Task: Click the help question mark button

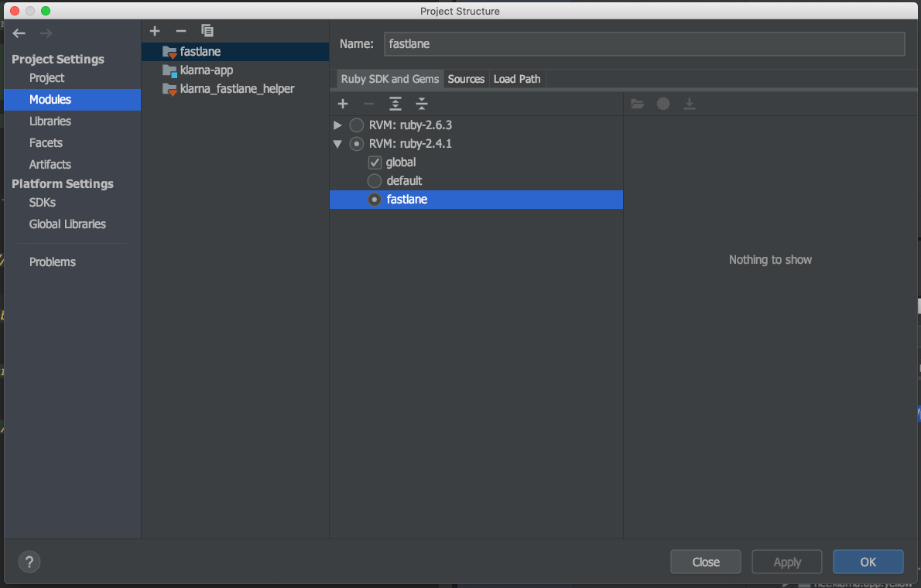Action: 29,562
